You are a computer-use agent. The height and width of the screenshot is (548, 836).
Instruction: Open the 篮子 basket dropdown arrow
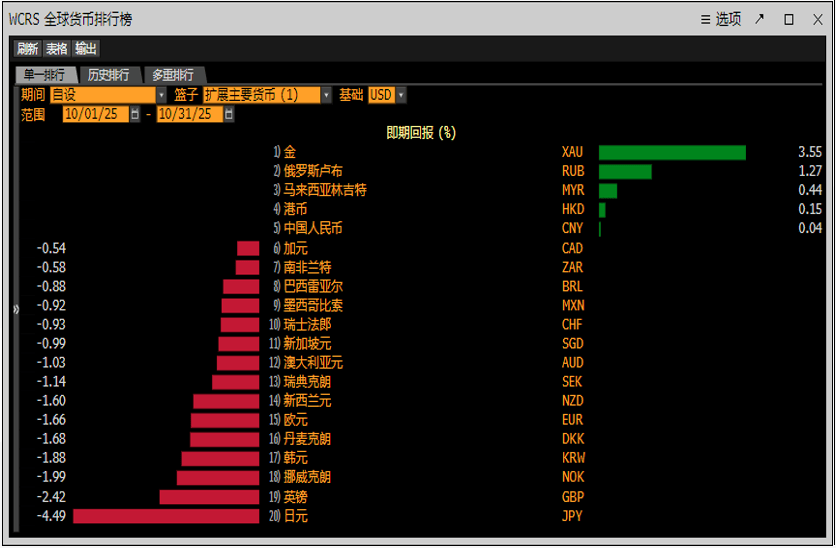(326, 95)
